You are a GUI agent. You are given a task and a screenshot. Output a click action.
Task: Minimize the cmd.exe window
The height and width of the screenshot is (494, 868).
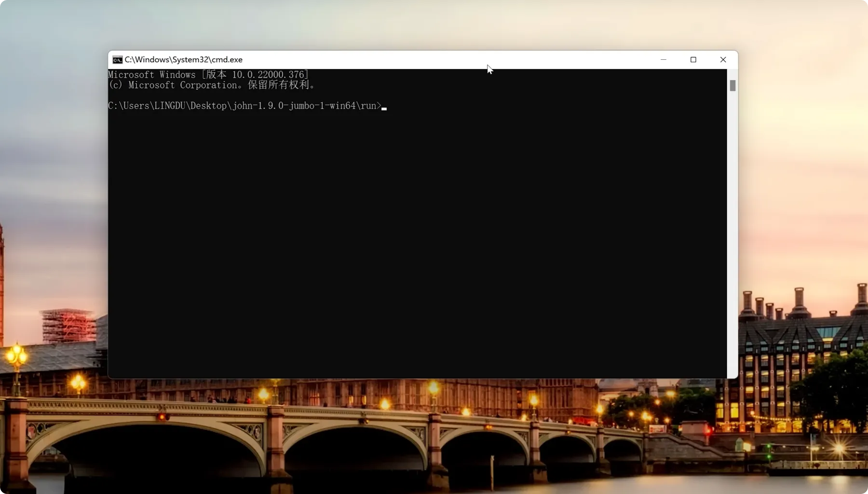[664, 60]
